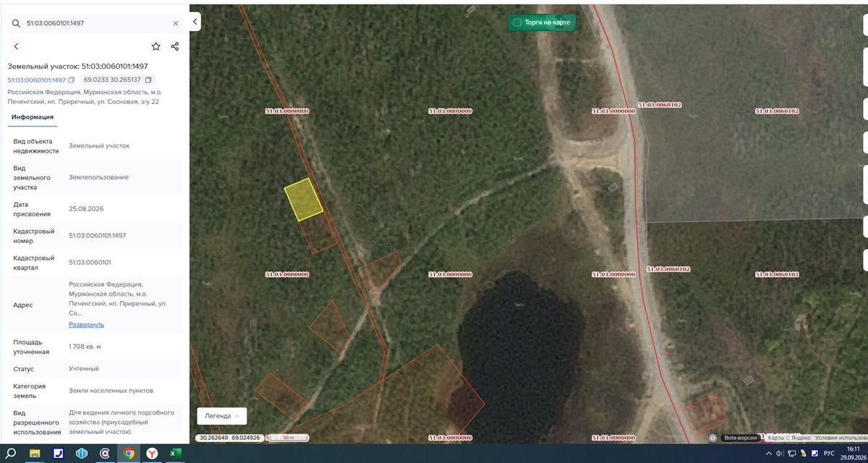Show hidden system tray icons
Viewport: 868px width, 463px height.
click(x=767, y=454)
